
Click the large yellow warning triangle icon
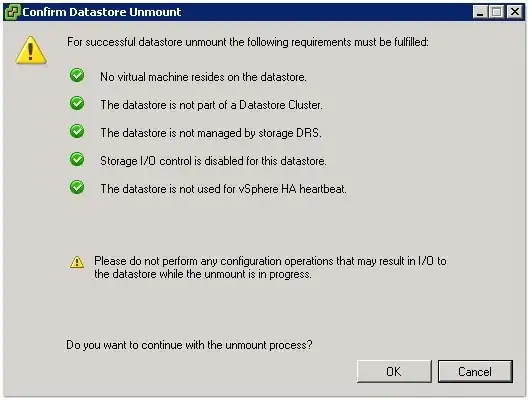pyautogui.click(x=31, y=50)
